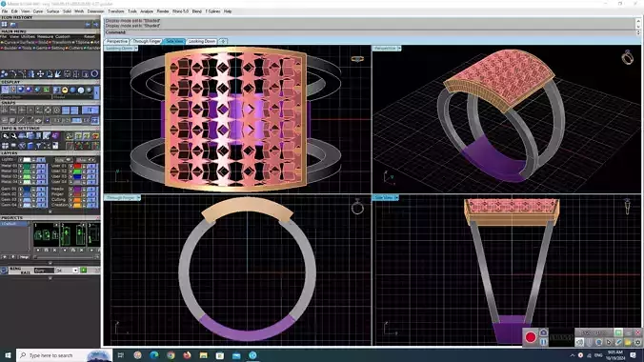
Task: Click the ring view icon in Through Finger viewport
Action: (x=357, y=207)
